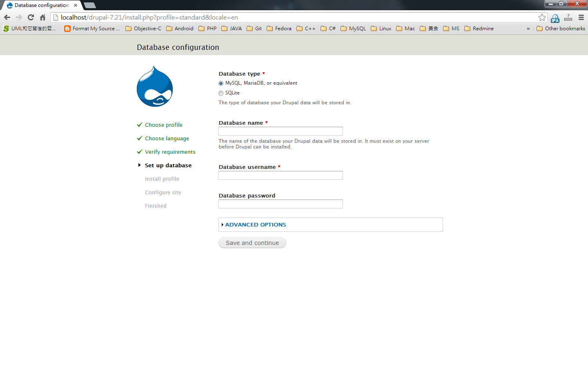Screen dimensions: 588x368
Task: Select MySQL, MariaDB, or equivalent radio button
Action: pos(221,83)
